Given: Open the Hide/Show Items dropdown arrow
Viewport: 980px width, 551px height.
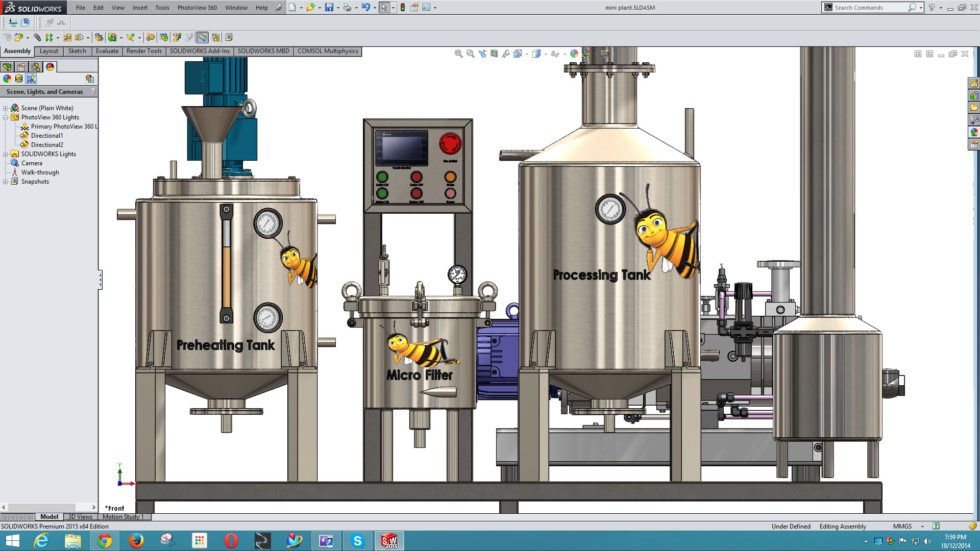Looking at the screenshot, I should coord(564,54).
